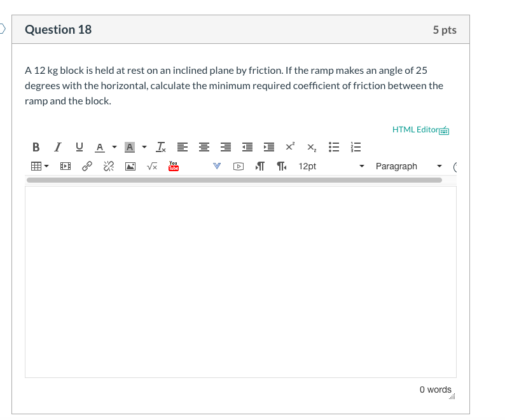
Task: Apply Underline formatting
Action: point(80,147)
